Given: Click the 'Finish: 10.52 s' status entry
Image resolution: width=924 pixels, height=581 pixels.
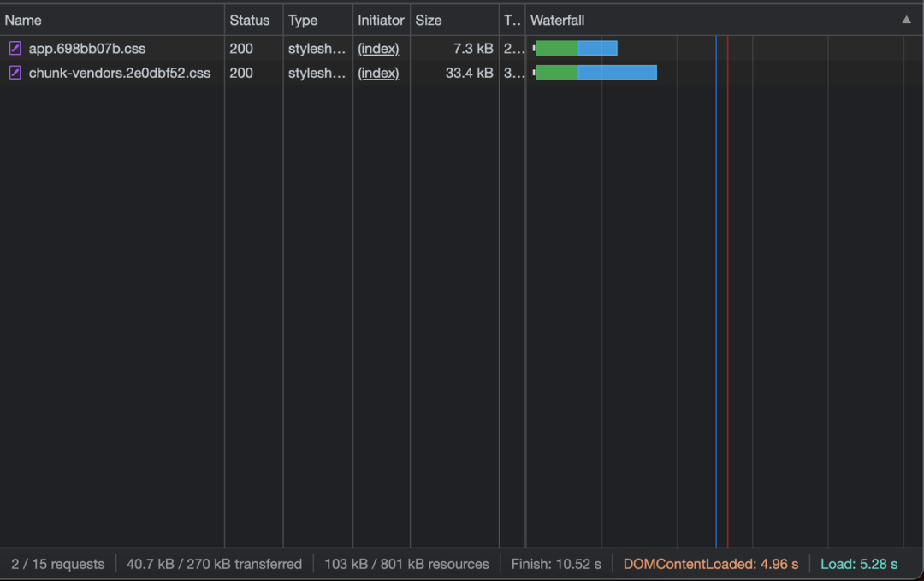Looking at the screenshot, I should click(556, 564).
